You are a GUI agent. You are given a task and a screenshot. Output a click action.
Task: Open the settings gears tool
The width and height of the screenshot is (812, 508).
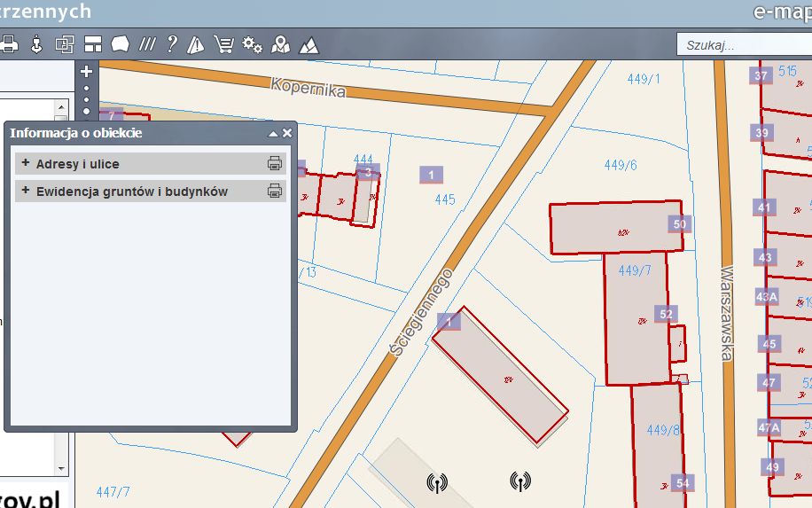coord(252,43)
